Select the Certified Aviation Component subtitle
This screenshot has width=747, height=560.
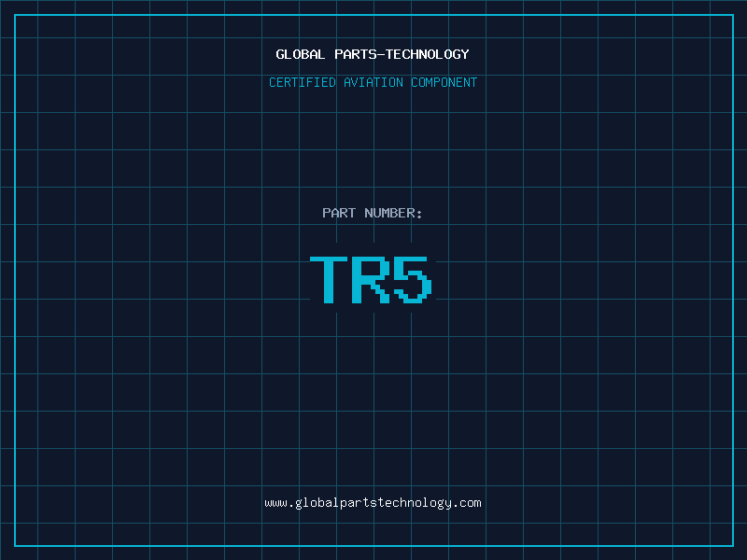pos(373,82)
